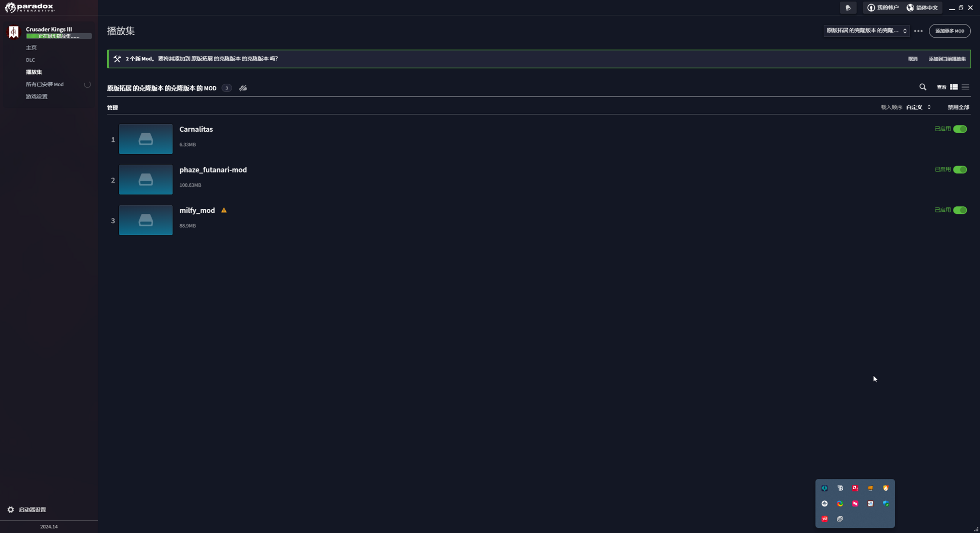Open DLC in the sidebar
This screenshot has height=533, width=980.
coord(31,60)
